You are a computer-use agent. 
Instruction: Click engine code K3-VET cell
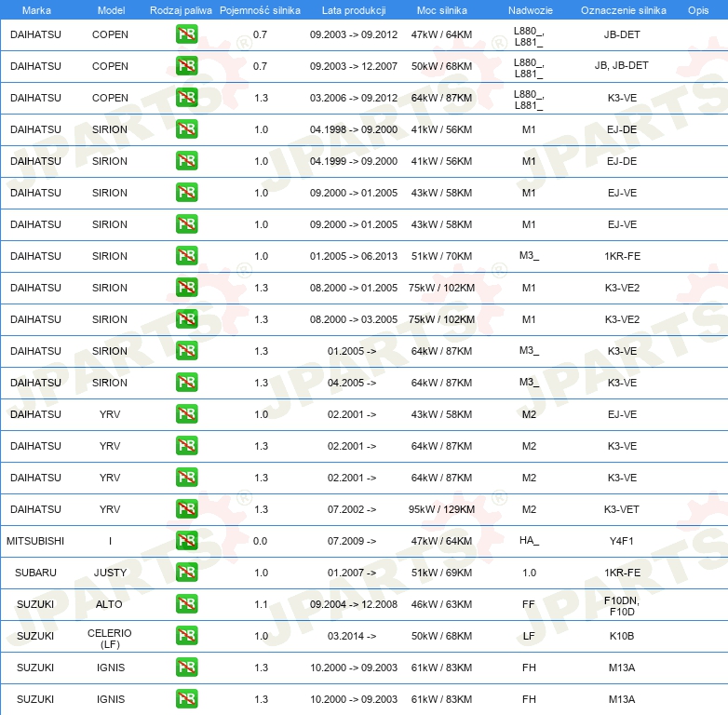[x=622, y=509]
